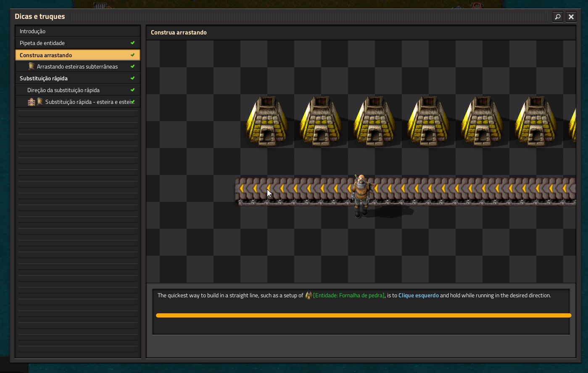Click the fourth stone furnace in preview
The width and height of the screenshot is (588, 373).
tap(428, 121)
